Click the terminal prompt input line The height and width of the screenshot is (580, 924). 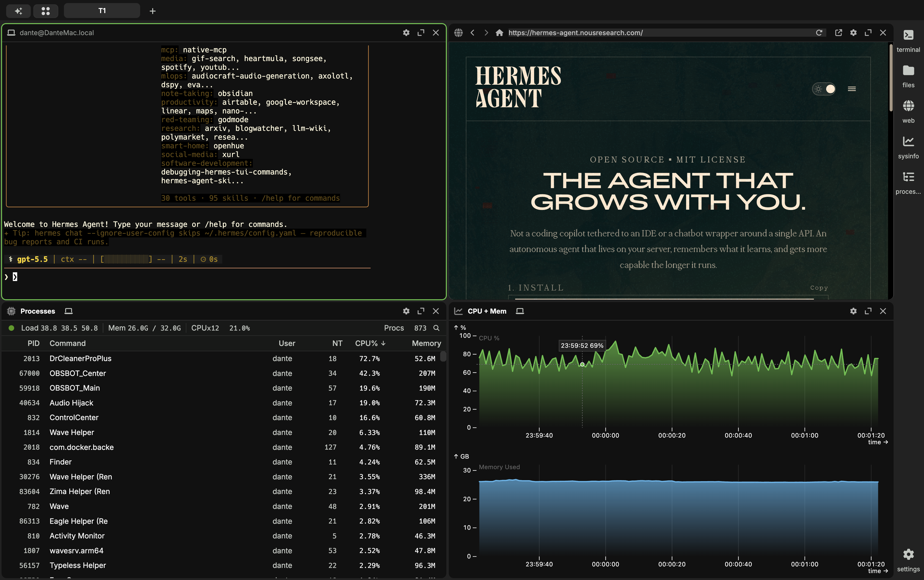pos(187,277)
